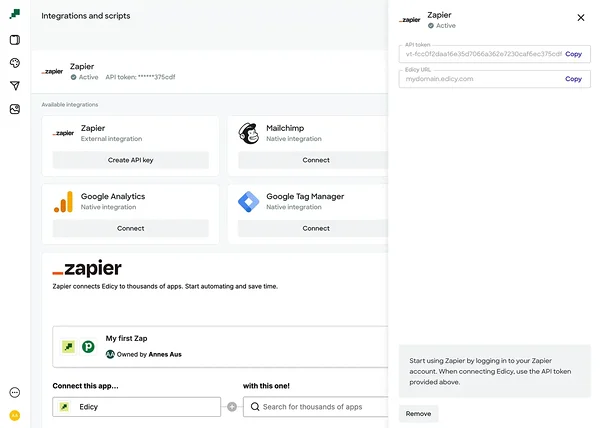Screen dimensions: 600x428
Task: Click the Google Tag Manager diamond logo
Action: 249,202
